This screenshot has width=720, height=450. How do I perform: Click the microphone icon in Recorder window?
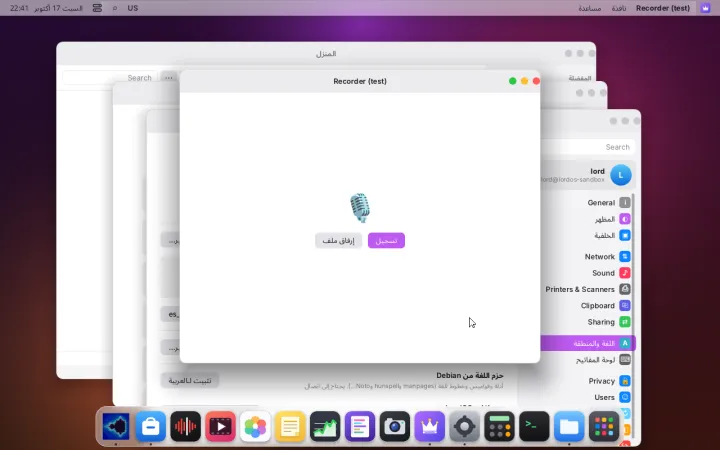click(360, 208)
